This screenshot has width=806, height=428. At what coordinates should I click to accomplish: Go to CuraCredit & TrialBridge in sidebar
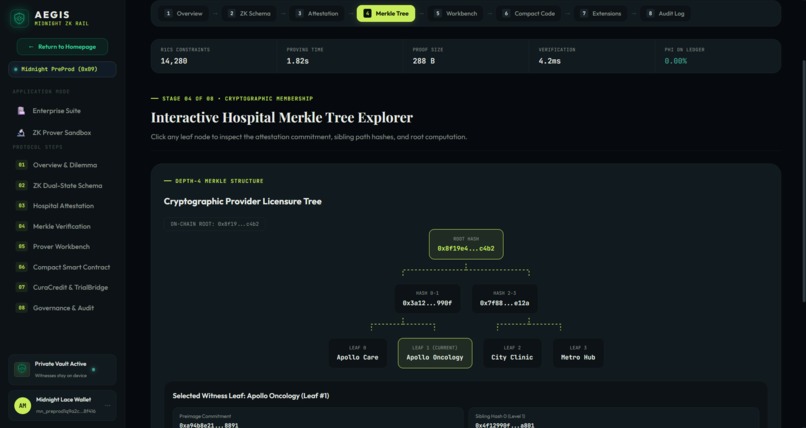click(x=62, y=287)
